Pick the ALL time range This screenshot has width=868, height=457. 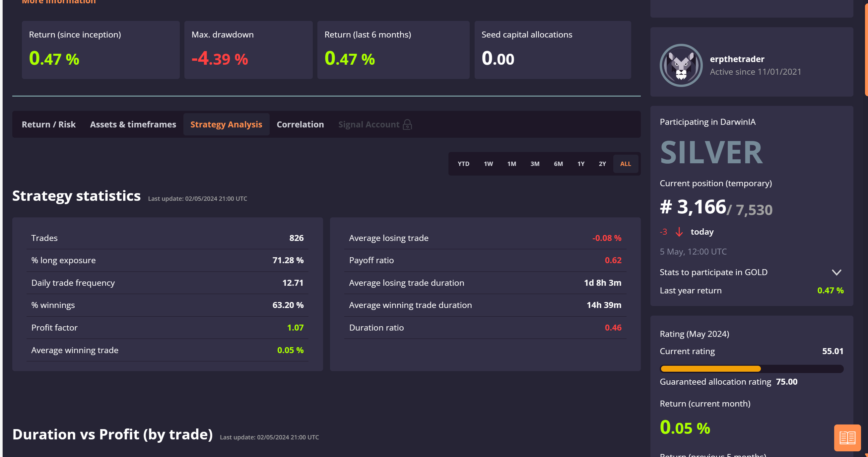click(625, 164)
